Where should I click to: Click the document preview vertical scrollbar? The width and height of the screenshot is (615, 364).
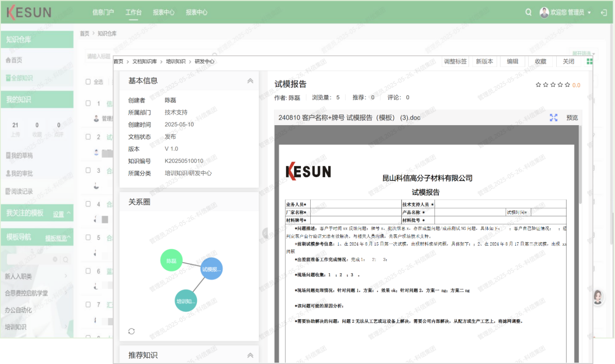pyautogui.click(x=581, y=165)
